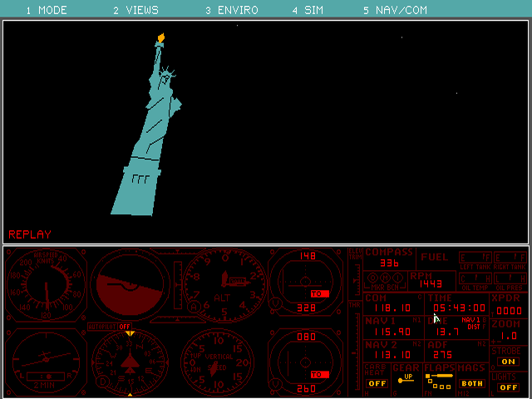This screenshot has width=532, height=399.
Task: Click the oil temp gauge
Action: coord(475,279)
